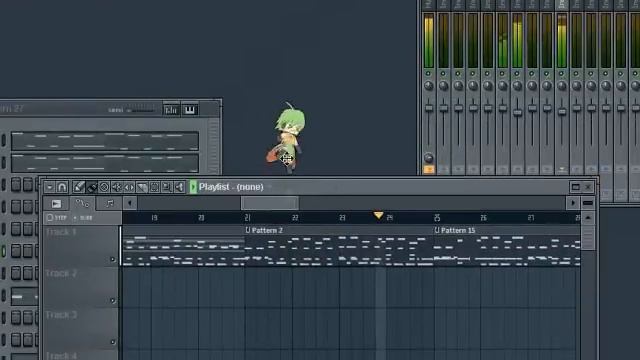The image size is (640, 360).
Task: Click the Playlist vertical scroll up arrow
Action: coord(588,218)
